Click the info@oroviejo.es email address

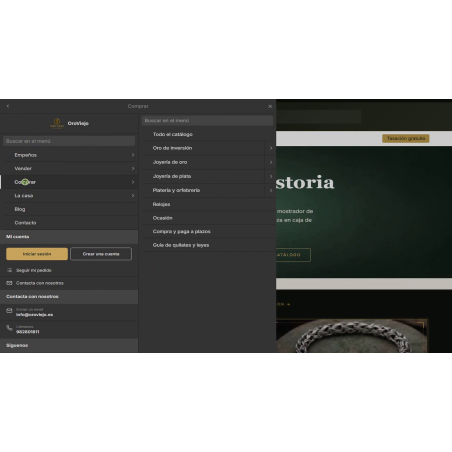click(34, 315)
